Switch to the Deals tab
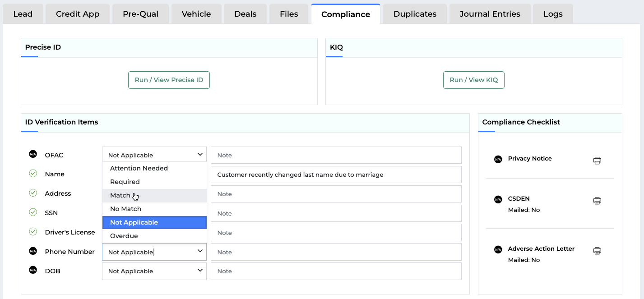Viewport: 644px width, 299px height. click(x=245, y=14)
